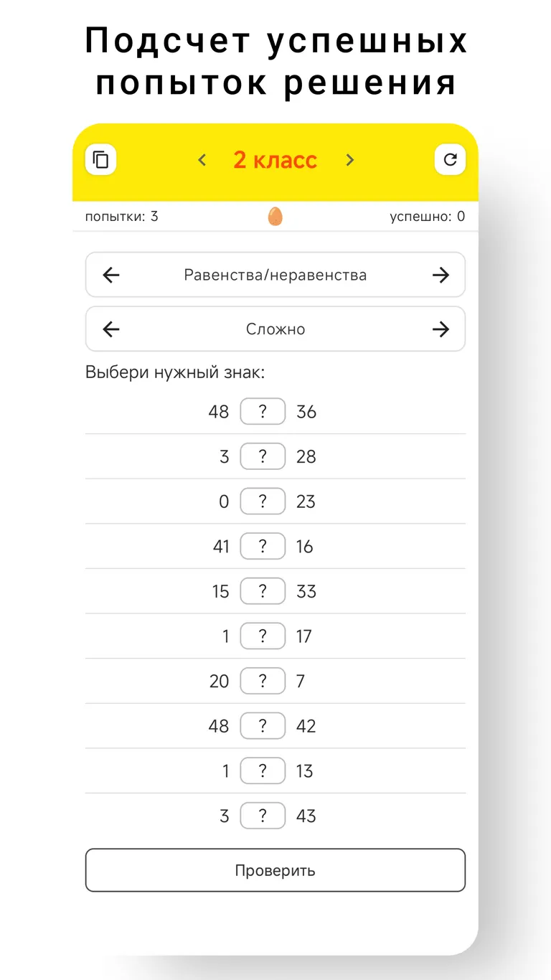The image size is (551, 980).
Task: Click the refresh icon in yellow header
Action: tap(450, 159)
